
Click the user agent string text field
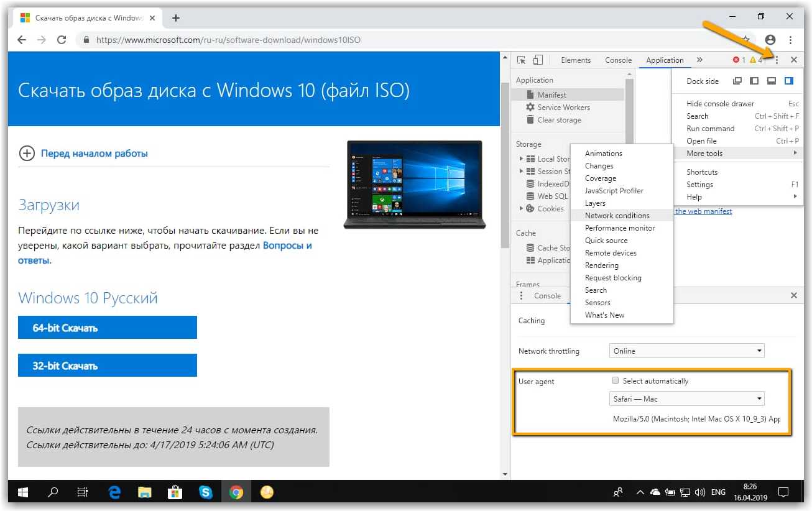pyautogui.click(x=696, y=419)
